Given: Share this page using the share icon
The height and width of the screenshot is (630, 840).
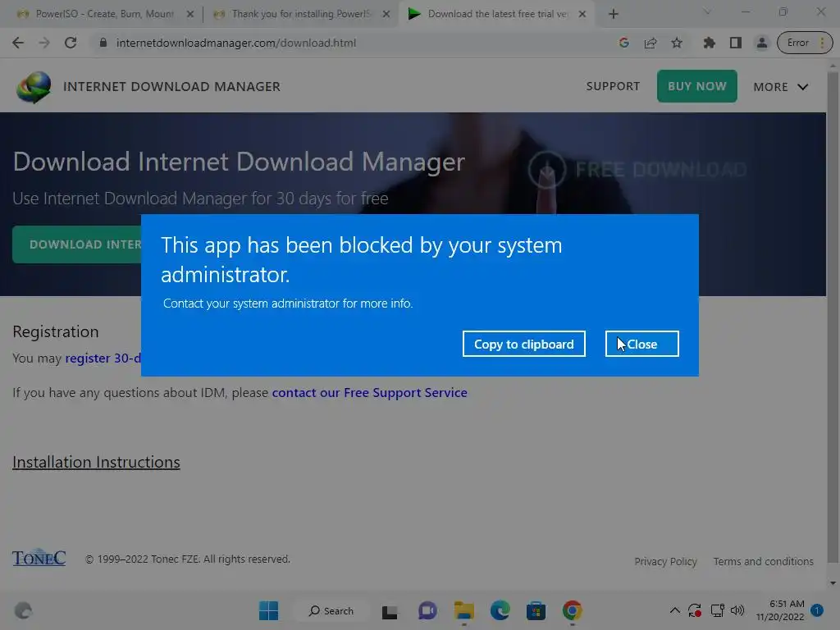Looking at the screenshot, I should (x=651, y=43).
